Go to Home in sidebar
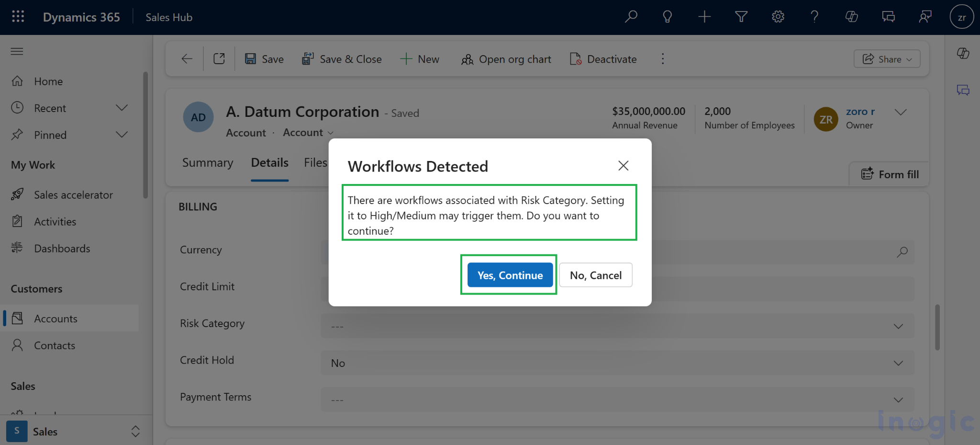Viewport: 980px width, 445px height. pyautogui.click(x=48, y=81)
